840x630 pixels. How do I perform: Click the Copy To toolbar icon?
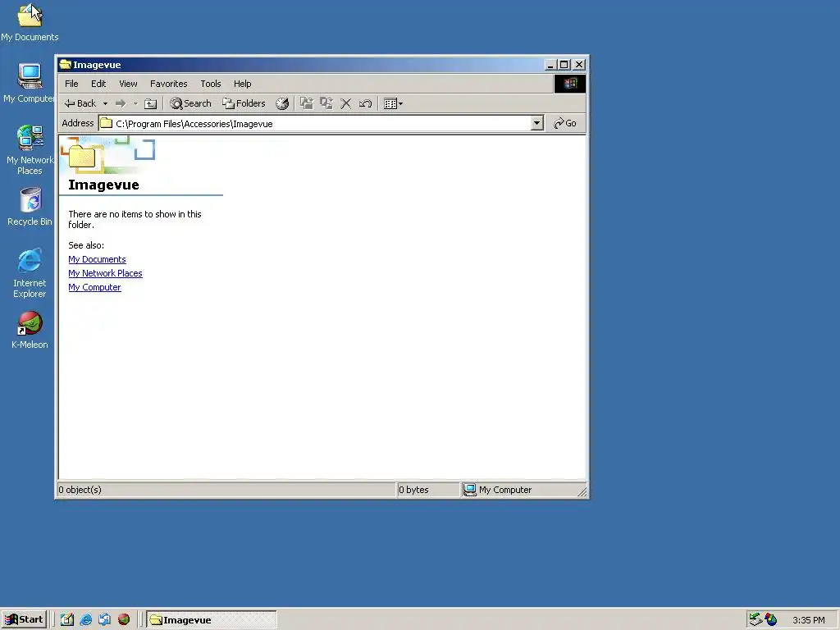tap(326, 103)
